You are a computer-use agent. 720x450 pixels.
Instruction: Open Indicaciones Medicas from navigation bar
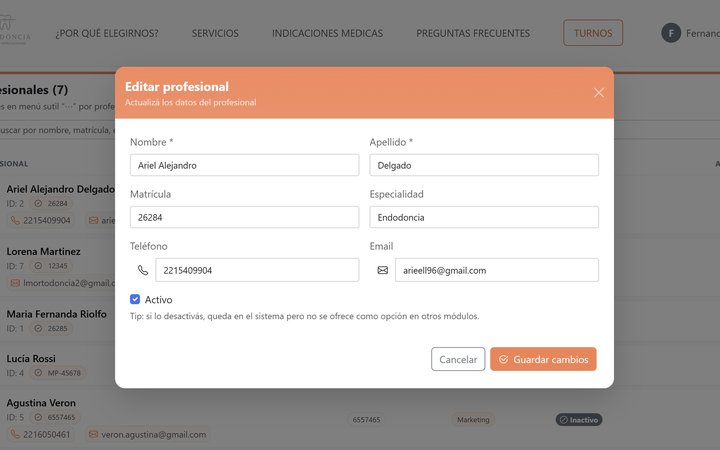pyautogui.click(x=327, y=33)
